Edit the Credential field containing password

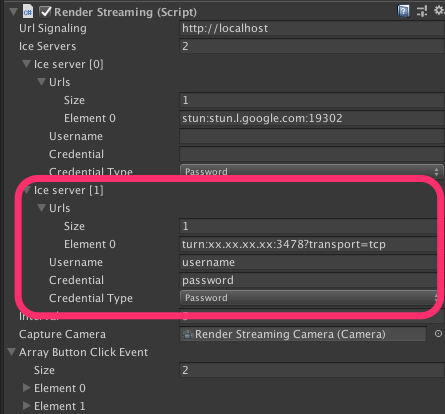(x=308, y=280)
